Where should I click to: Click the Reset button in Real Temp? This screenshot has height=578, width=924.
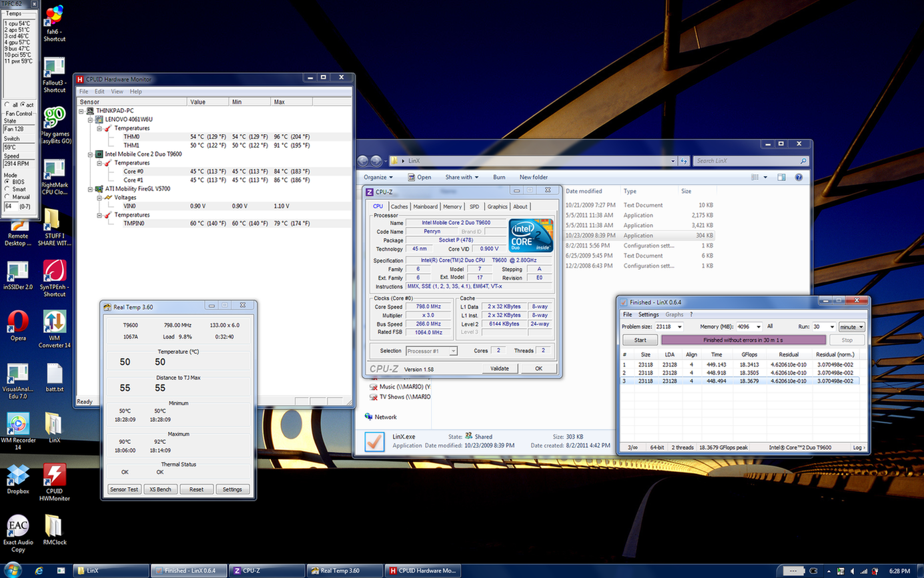[x=196, y=489]
